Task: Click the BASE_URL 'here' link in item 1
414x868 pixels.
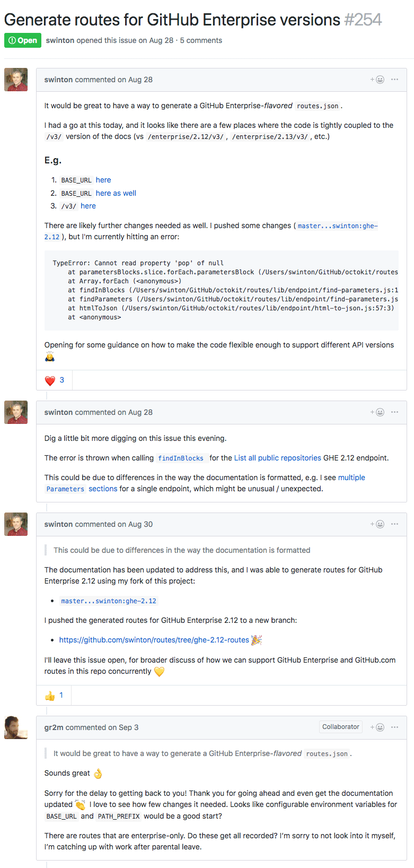Action: (103, 180)
